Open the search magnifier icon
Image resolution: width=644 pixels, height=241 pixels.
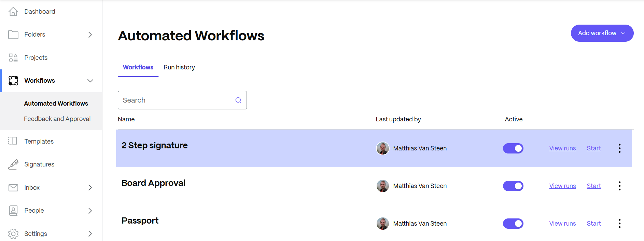(x=238, y=100)
